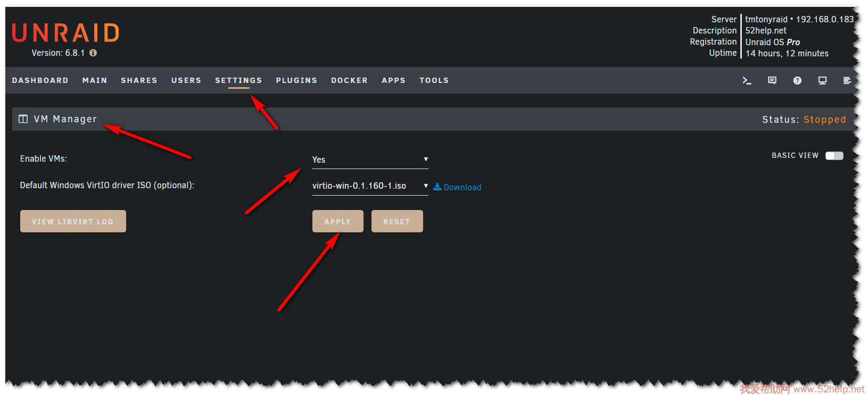Select the Settings tab
This screenshot has height=395, width=868.
click(238, 80)
